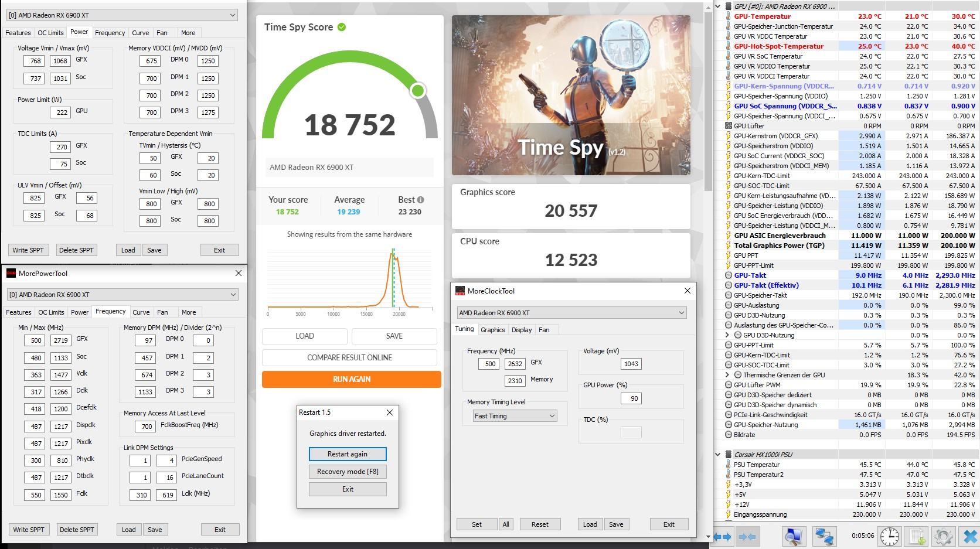Start logging with the sheet-plus icon

pyautogui.click(x=917, y=536)
